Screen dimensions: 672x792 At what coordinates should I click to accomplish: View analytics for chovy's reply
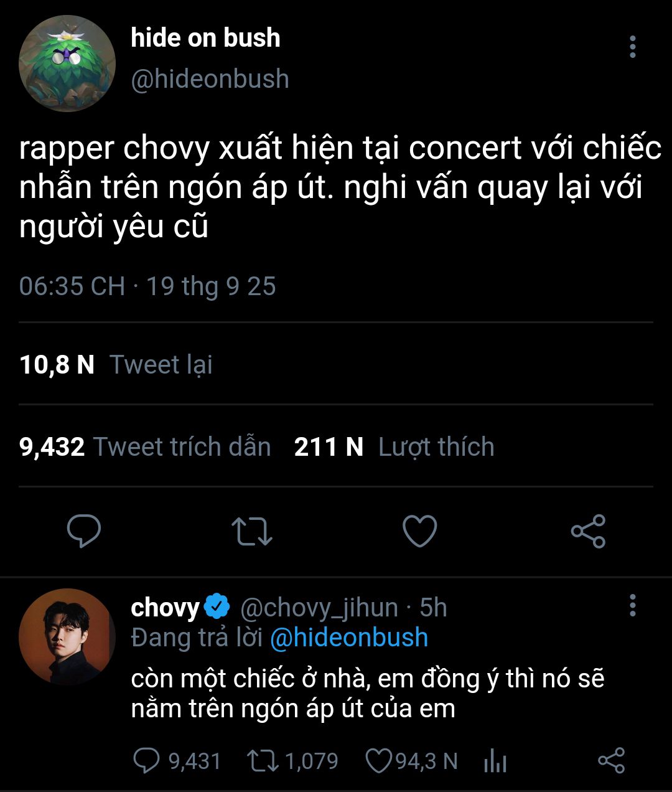pos(495,761)
